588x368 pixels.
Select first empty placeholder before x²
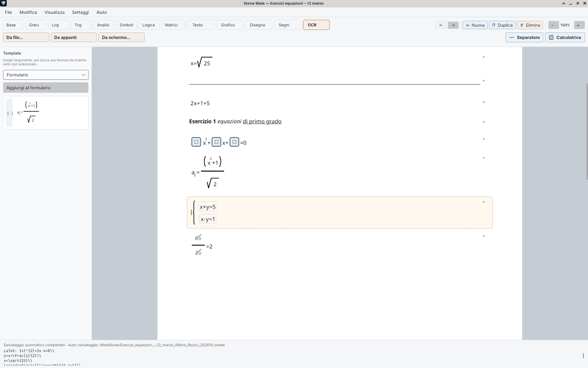point(196,142)
